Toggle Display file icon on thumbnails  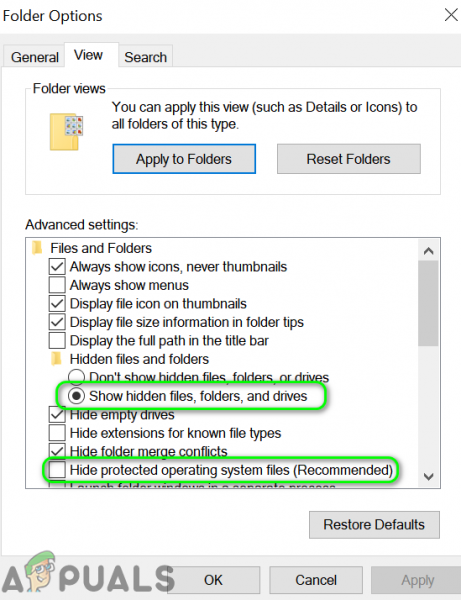click(x=57, y=303)
